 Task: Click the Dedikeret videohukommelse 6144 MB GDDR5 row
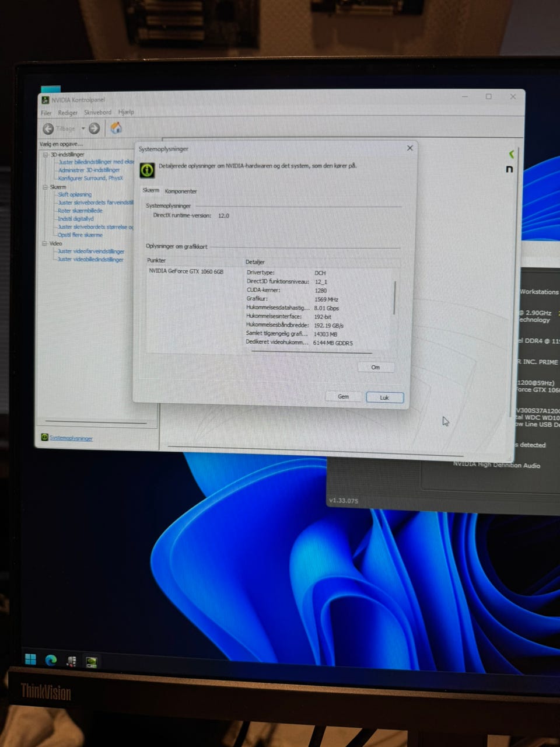click(320, 343)
